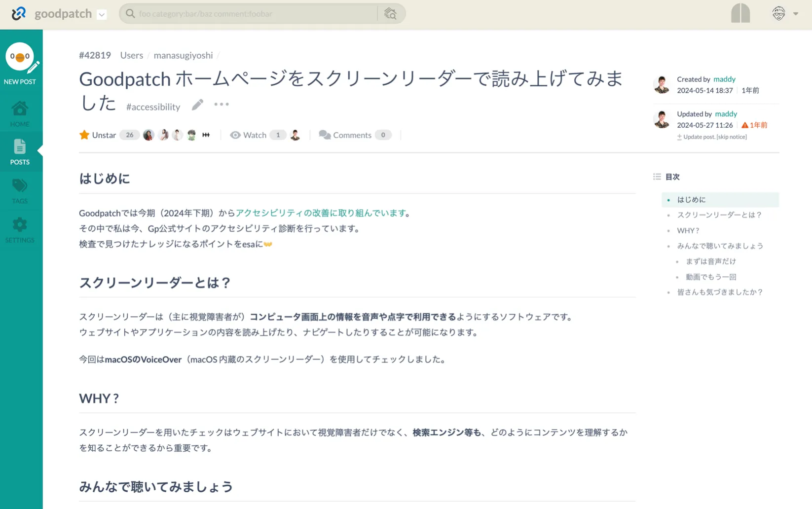Open the three-dot more options menu
This screenshot has width=812, height=509.
point(221,105)
